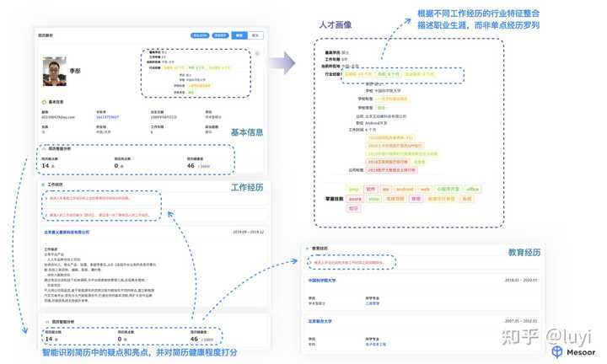Click the leftmost blue pill button in resume header
This screenshot has height=364, width=607.
tap(200, 35)
